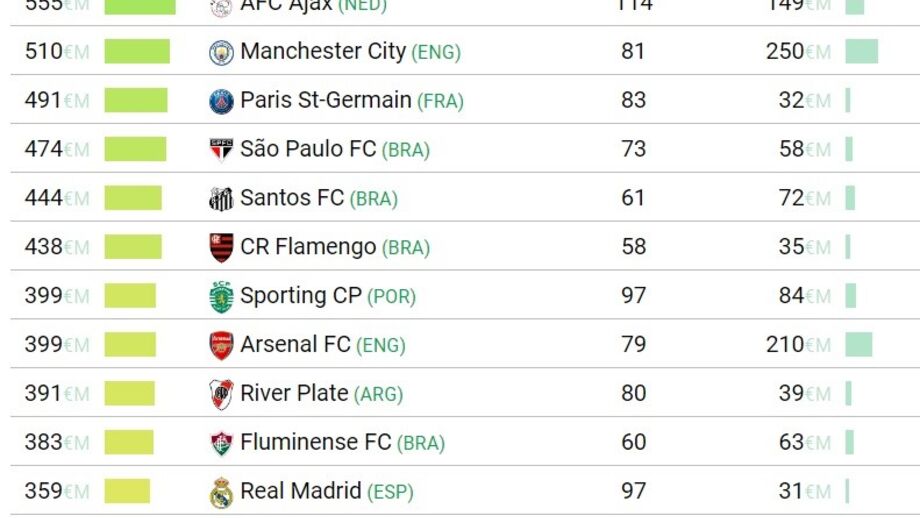920x518 pixels.
Task: Click the São Paulo FC crest icon
Action: point(221,150)
